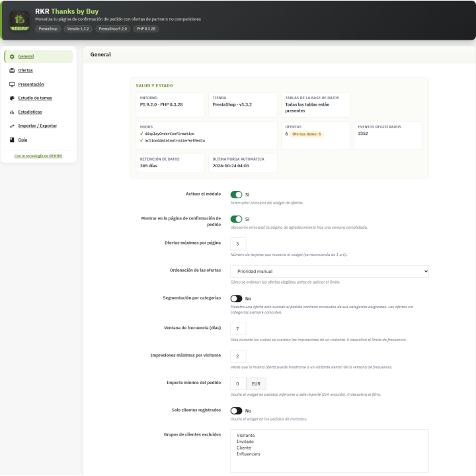Open the General sidebar section
The height and width of the screenshot is (476, 476).
[x=38, y=56]
